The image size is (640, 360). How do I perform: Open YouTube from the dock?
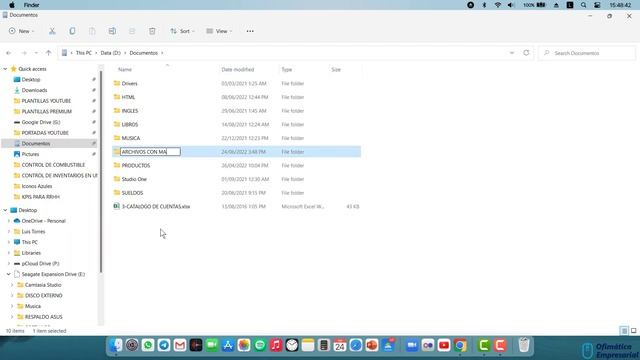click(x=444, y=345)
